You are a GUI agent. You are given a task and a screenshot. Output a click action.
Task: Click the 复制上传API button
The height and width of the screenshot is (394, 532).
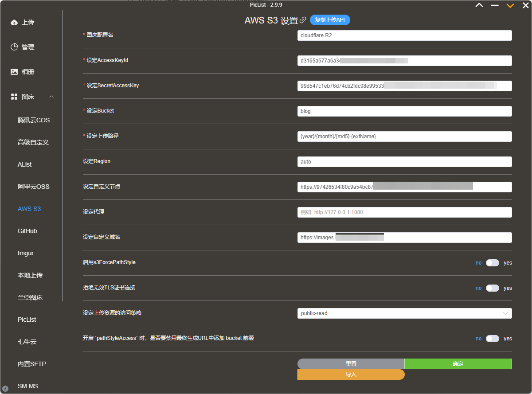[330, 20]
